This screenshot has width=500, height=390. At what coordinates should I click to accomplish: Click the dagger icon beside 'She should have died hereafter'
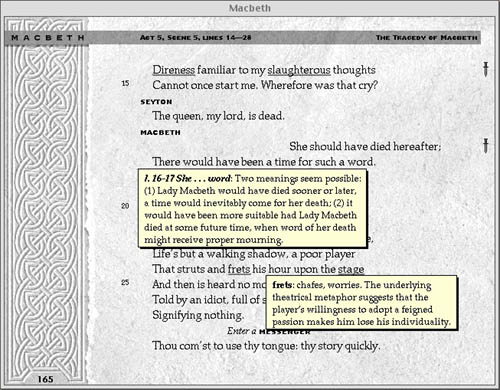tap(486, 146)
